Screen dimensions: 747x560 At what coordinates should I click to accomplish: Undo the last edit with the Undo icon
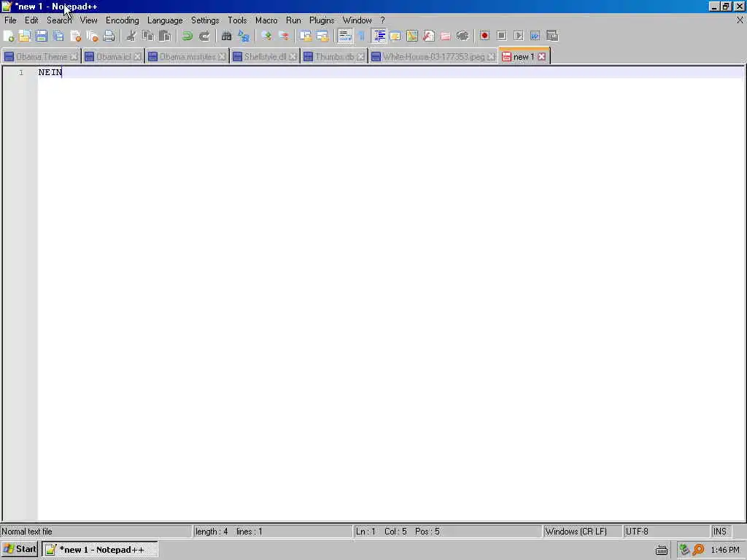(187, 36)
